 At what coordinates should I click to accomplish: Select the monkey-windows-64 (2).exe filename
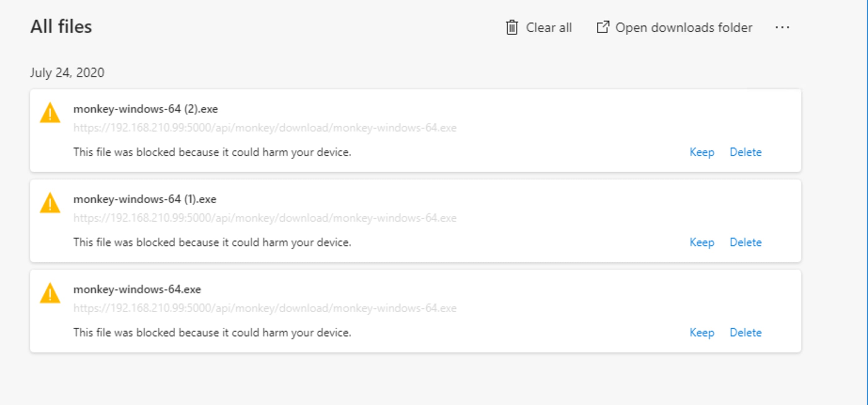145,109
